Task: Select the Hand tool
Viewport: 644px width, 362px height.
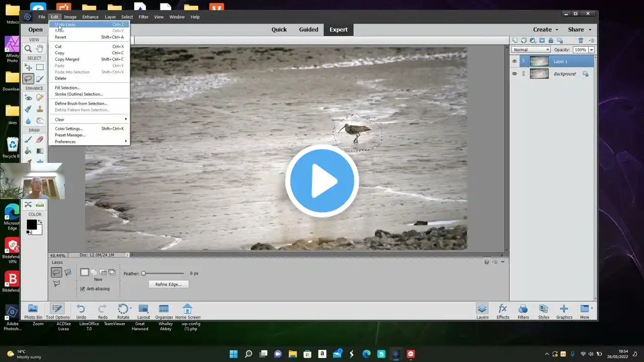Action: [40, 49]
